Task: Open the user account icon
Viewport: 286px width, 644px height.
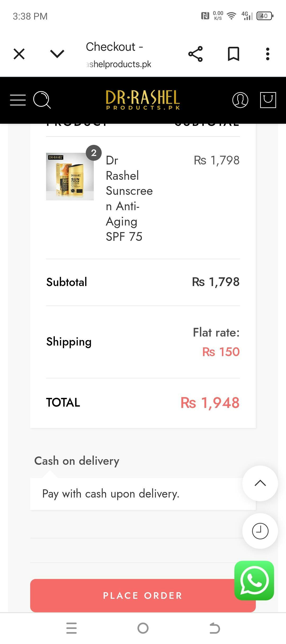Action: [240, 100]
